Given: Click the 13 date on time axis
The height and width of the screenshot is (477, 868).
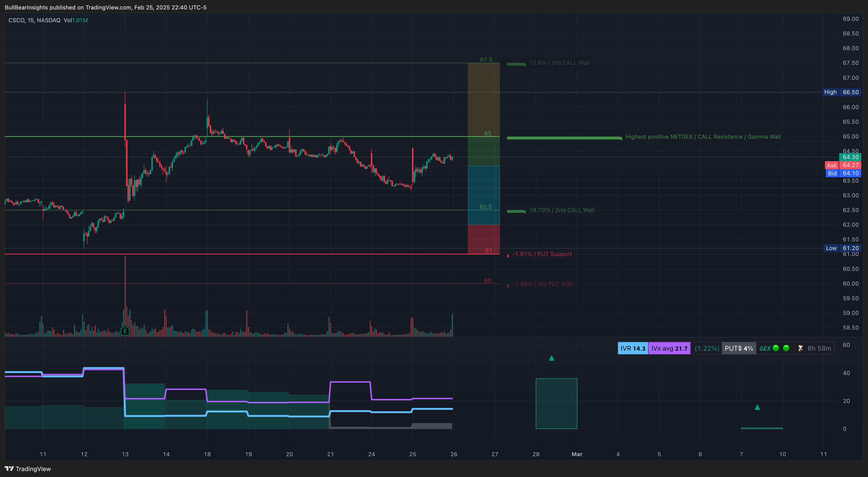Looking at the screenshot, I should (125, 455).
